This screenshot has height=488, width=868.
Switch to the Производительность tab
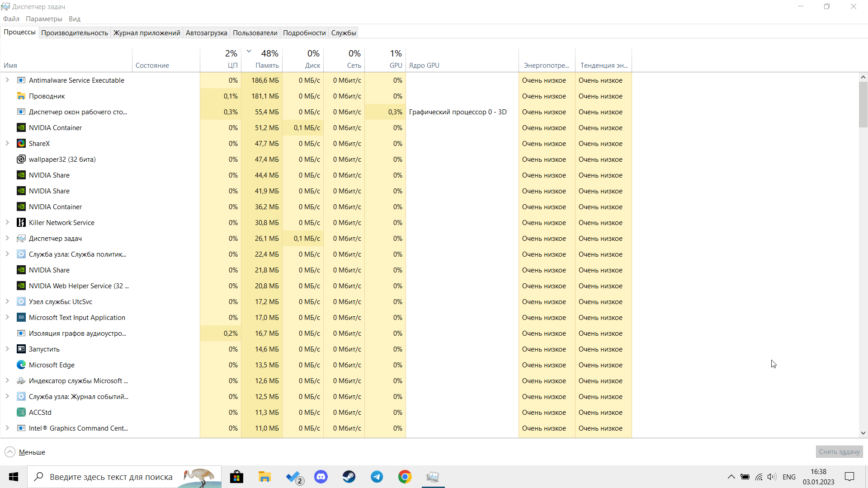tap(75, 33)
